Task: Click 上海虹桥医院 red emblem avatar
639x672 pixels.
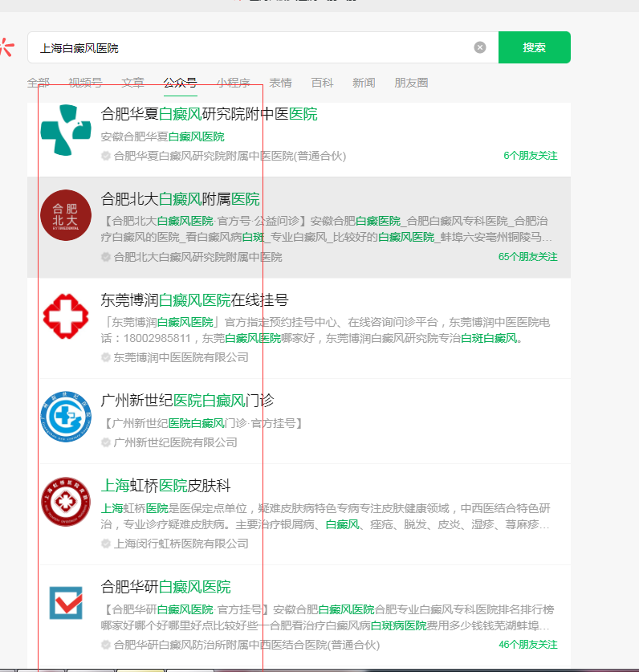Action: (x=66, y=502)
